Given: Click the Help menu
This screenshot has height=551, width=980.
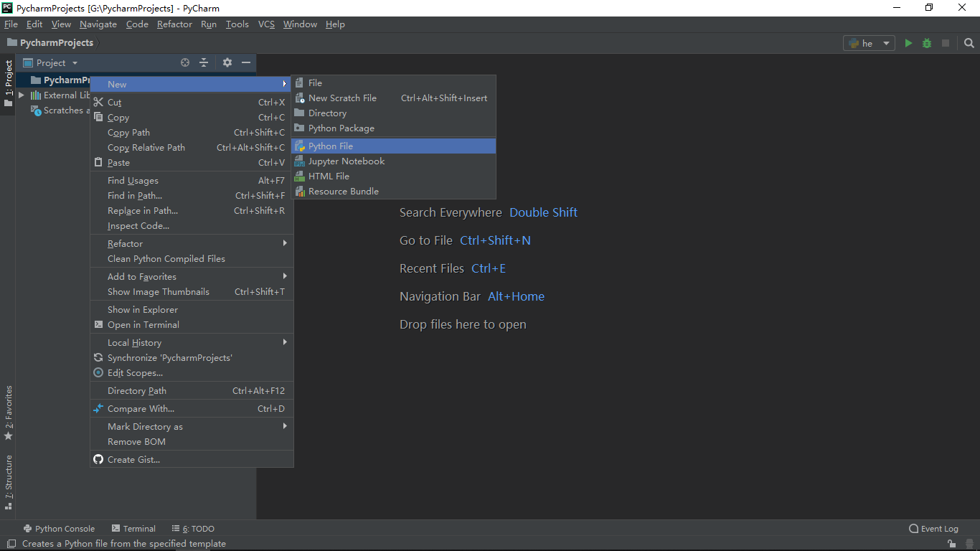Looking at the screenshot, I should pyautogui.click(x=335, y=24).
